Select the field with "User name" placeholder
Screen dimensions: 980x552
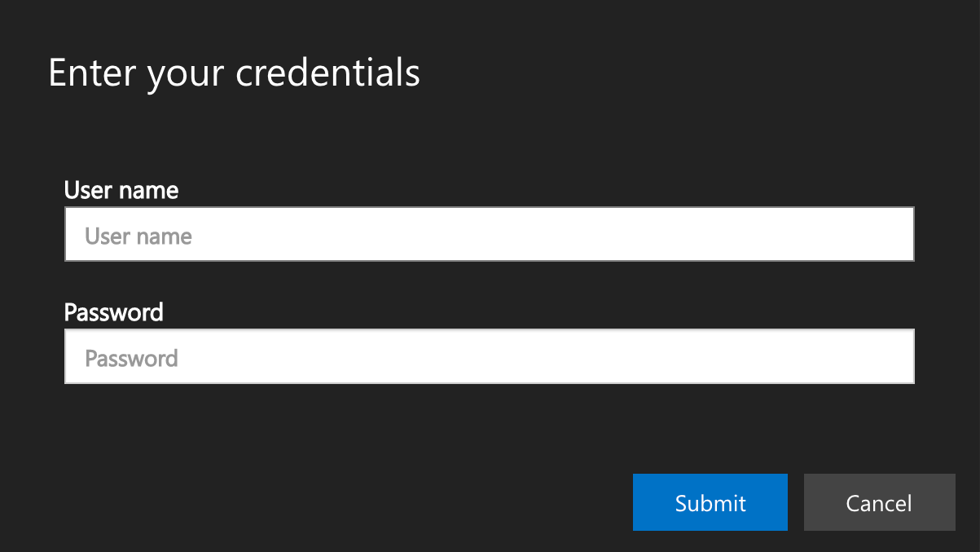489,235
